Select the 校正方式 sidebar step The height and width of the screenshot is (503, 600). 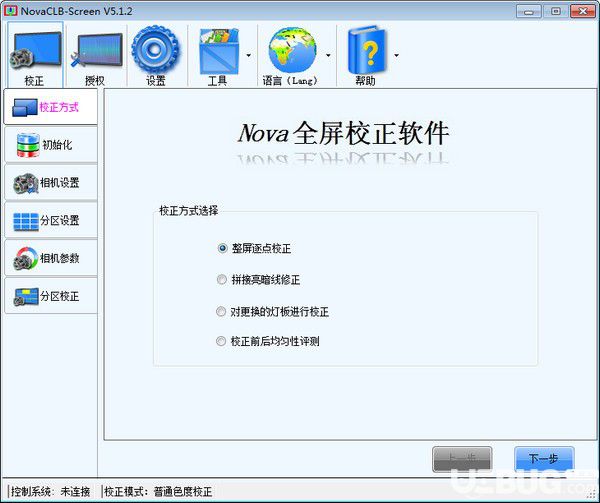pos(51,107)
